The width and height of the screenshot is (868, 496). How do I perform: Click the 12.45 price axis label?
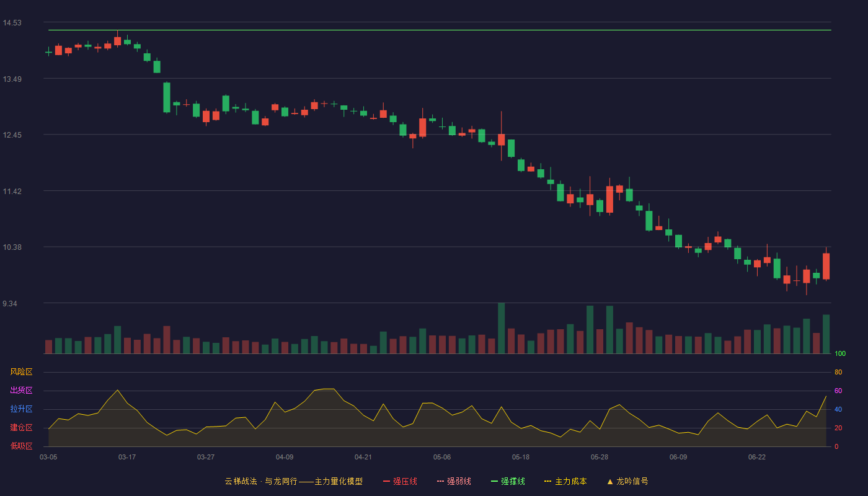(12, 135)
